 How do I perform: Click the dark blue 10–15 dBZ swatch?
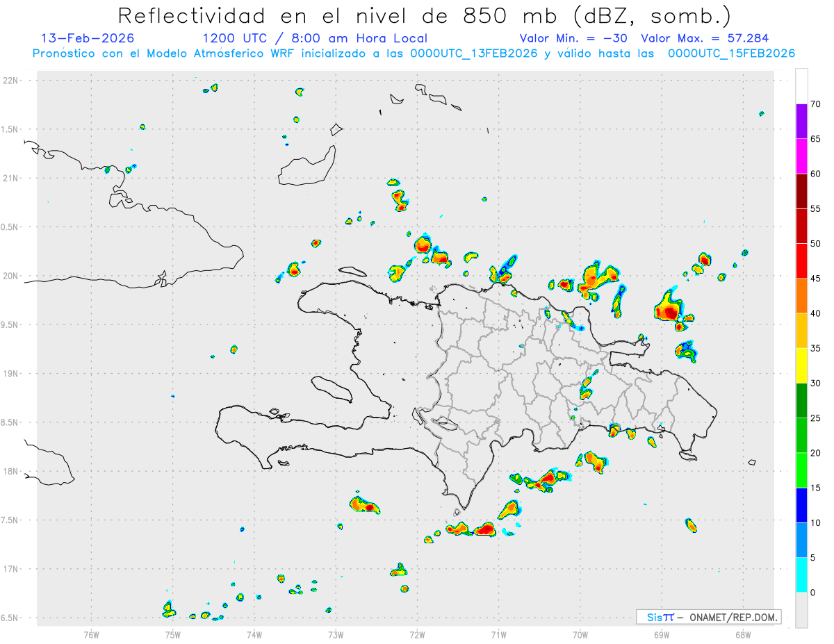[x=801, y=506]
